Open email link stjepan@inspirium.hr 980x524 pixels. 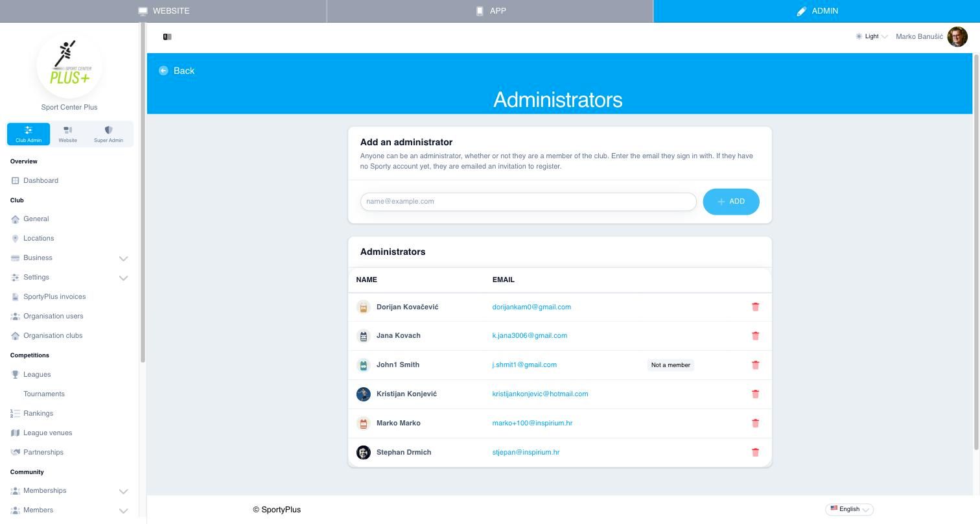coord(526,453)
